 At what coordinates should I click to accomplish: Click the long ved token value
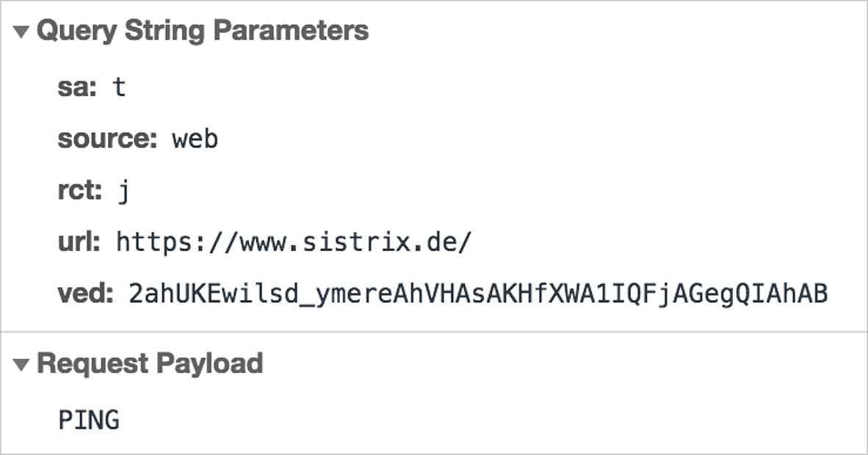478,294
